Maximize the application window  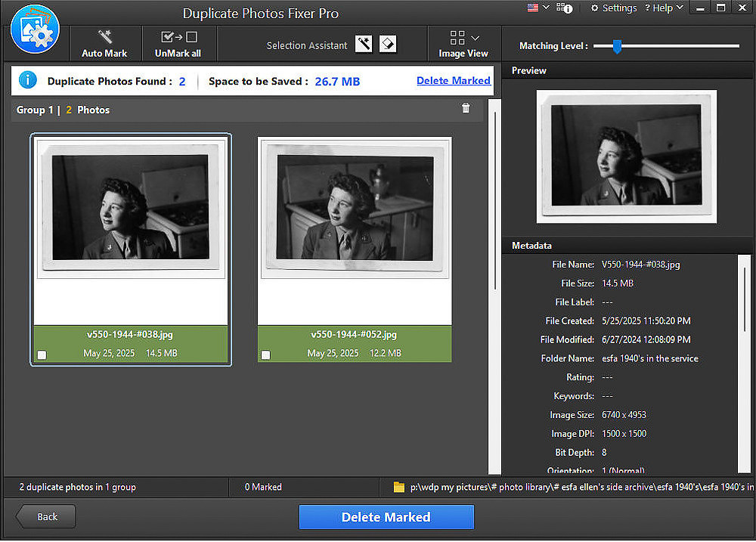pos(720,8)
